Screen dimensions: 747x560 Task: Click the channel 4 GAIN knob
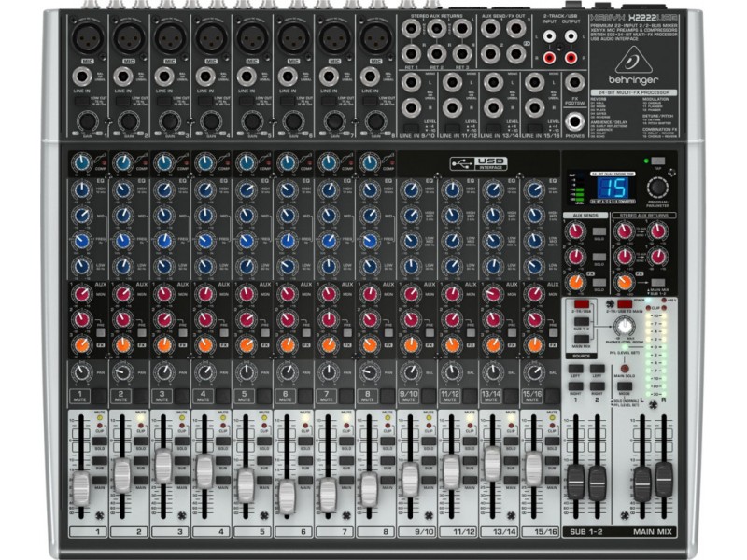pyautogui.click(x=211, y=122)
